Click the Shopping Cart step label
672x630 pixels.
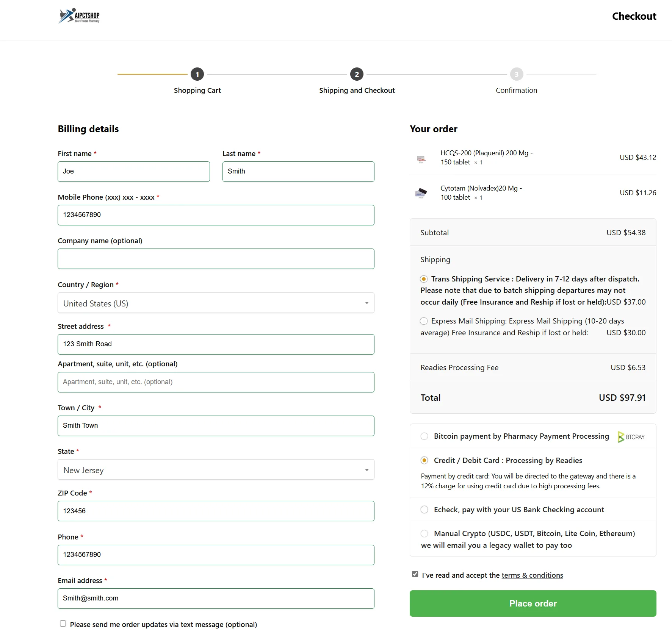(197, 91)
